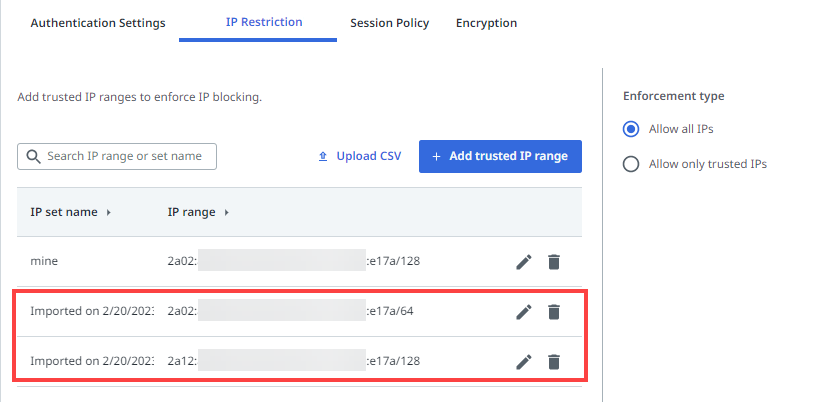
Task: Switch to the Session Policy tab
Action: (x=389, y=23)
